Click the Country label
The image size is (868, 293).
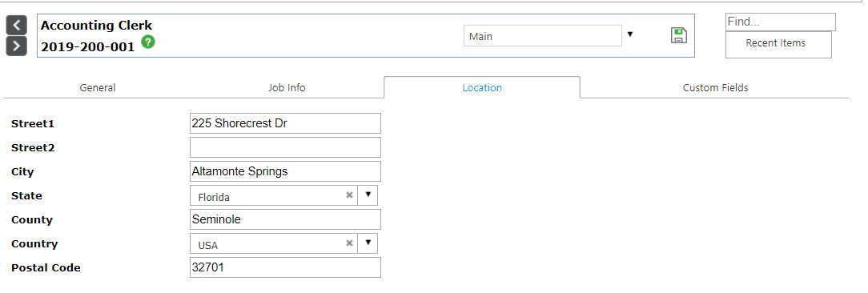coord(34,243)
